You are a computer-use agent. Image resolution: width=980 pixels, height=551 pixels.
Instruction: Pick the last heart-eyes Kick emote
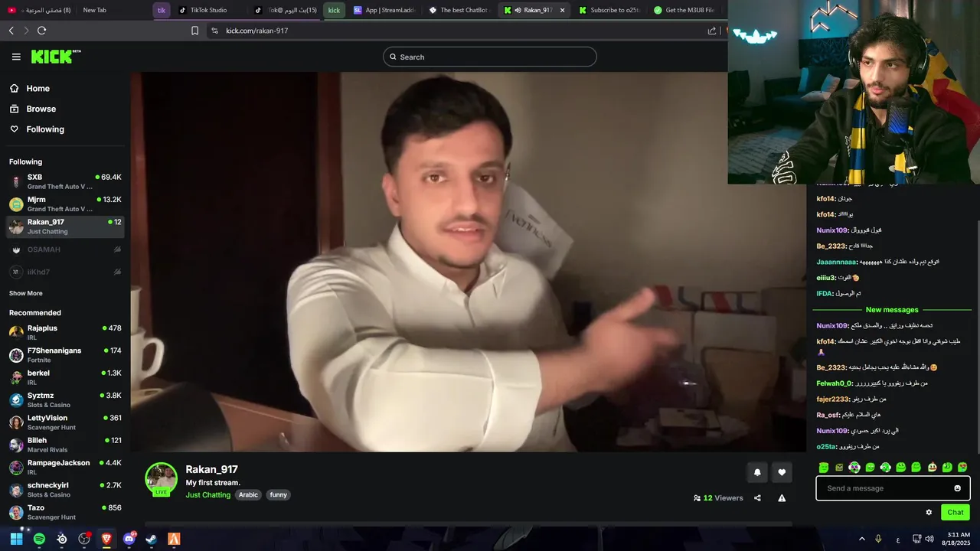point(962,467)
